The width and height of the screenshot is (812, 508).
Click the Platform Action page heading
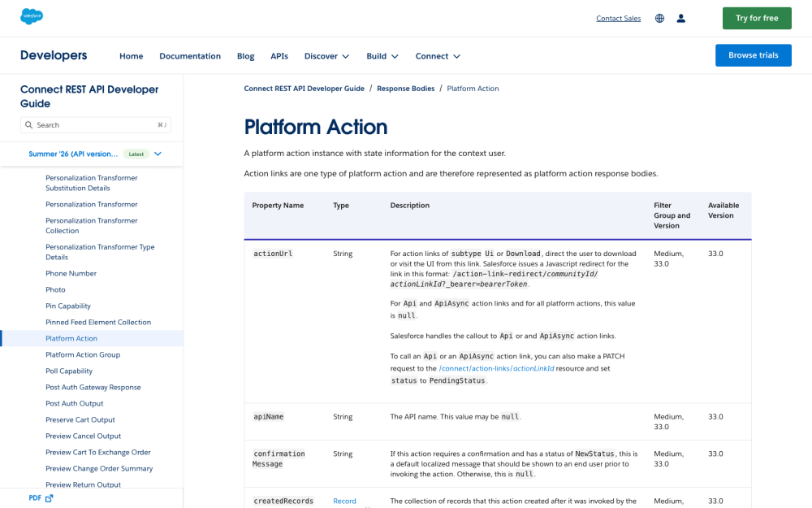coord(316,127)
